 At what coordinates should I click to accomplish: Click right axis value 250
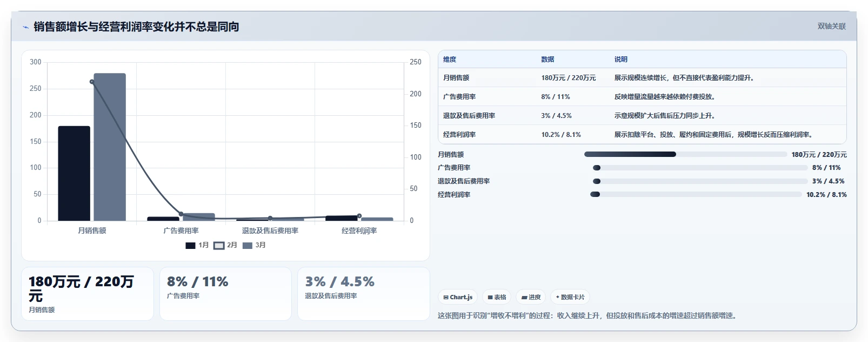[x=416, y=62]
